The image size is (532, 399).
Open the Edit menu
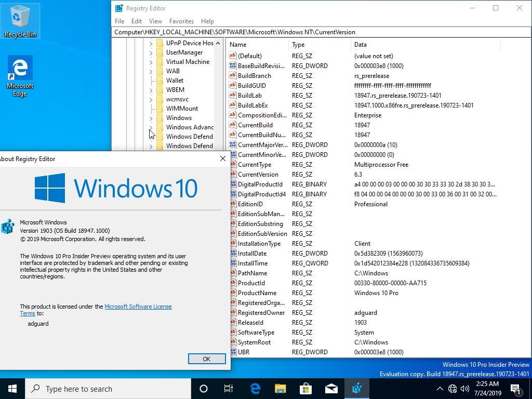[137, 21]
